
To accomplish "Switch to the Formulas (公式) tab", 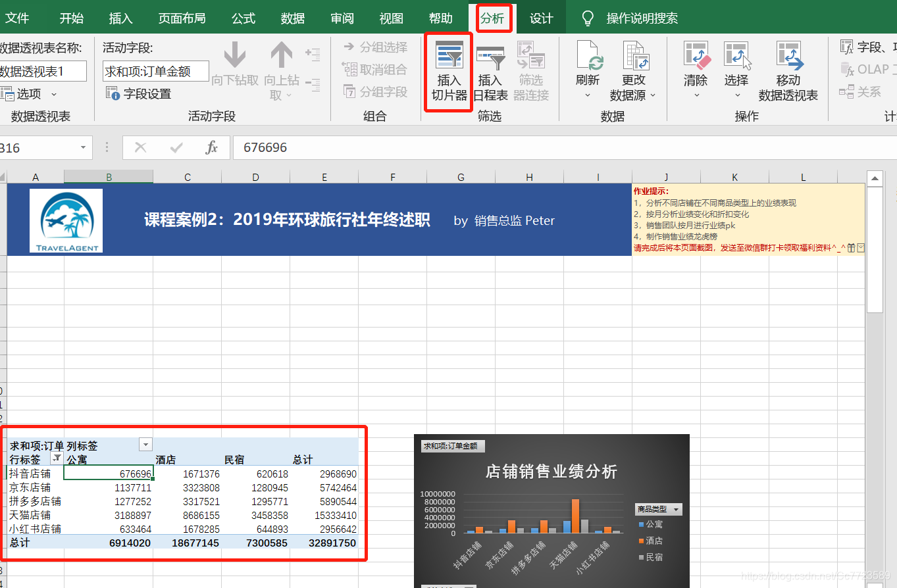I will click(243, 18).
